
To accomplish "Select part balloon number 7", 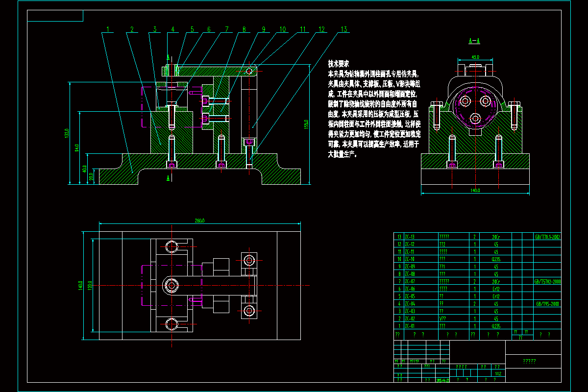I will click(227, 29).
